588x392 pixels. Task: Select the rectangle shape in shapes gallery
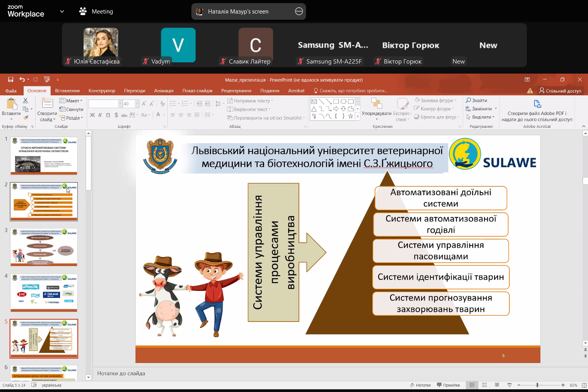point(336,101)
